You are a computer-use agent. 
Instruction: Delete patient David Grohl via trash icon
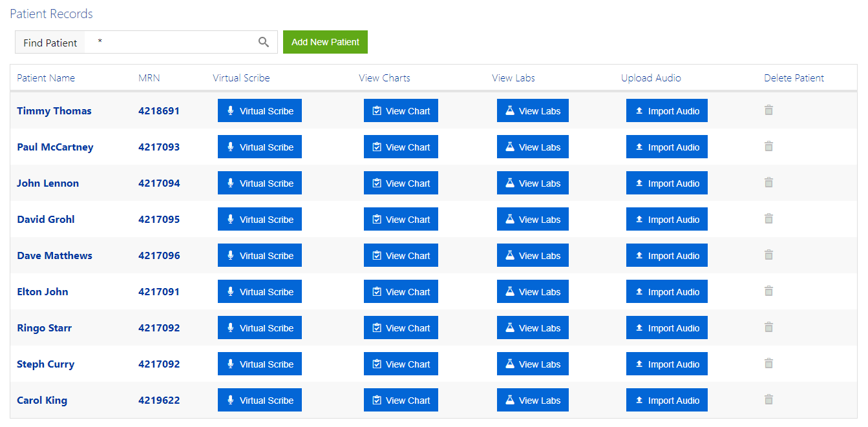click(768, 219)
